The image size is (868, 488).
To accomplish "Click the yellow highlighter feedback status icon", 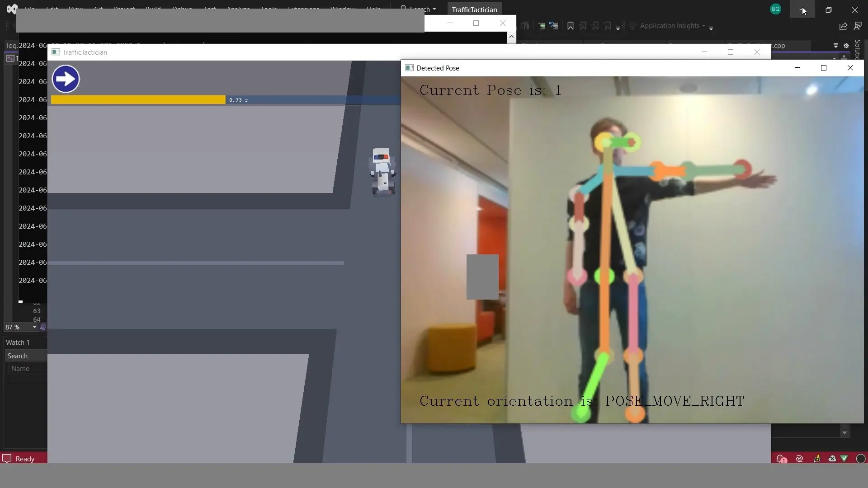I will (x=816, y=459).
